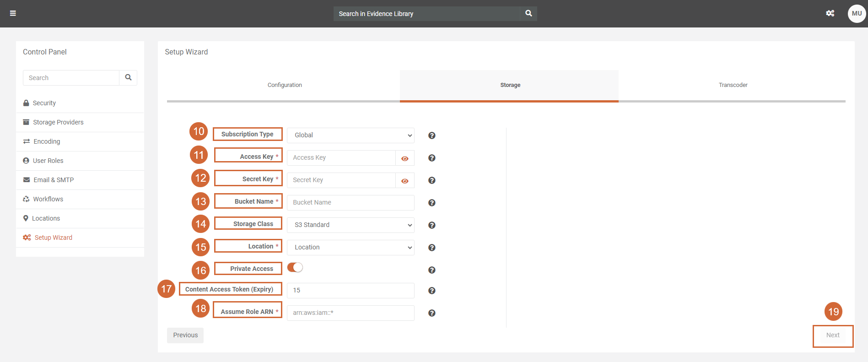Click the Control Panel search magnifier button
Image resolution: width=868 pixels, height=362 pixels.
point(128,78)
